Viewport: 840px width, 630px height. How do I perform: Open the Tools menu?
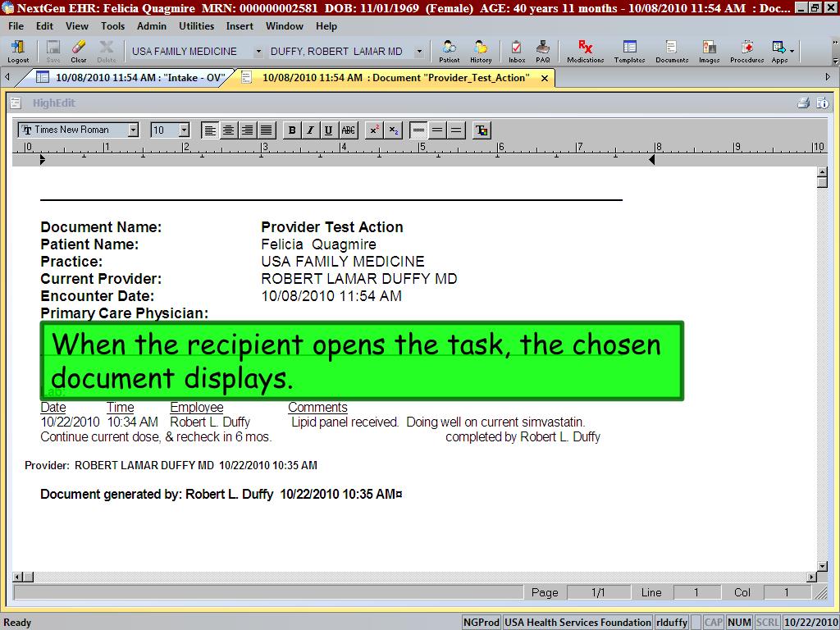point(112,26)
